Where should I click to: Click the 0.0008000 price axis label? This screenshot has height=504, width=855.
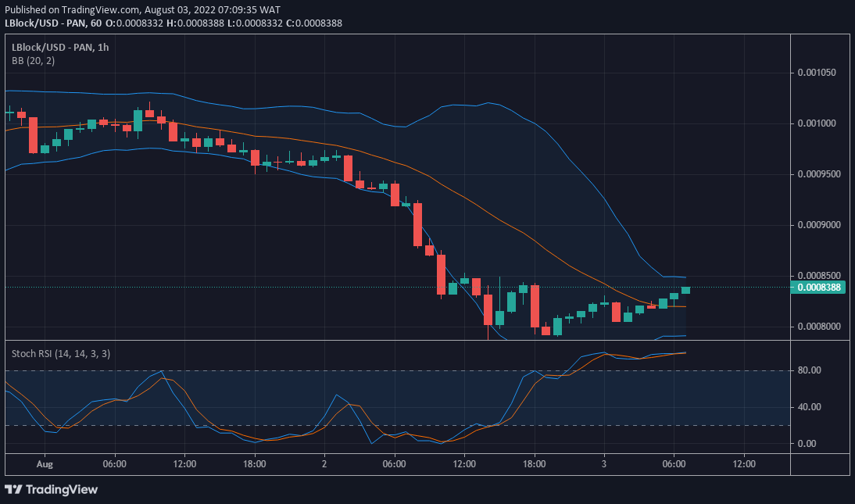click(x=818, y=326)
